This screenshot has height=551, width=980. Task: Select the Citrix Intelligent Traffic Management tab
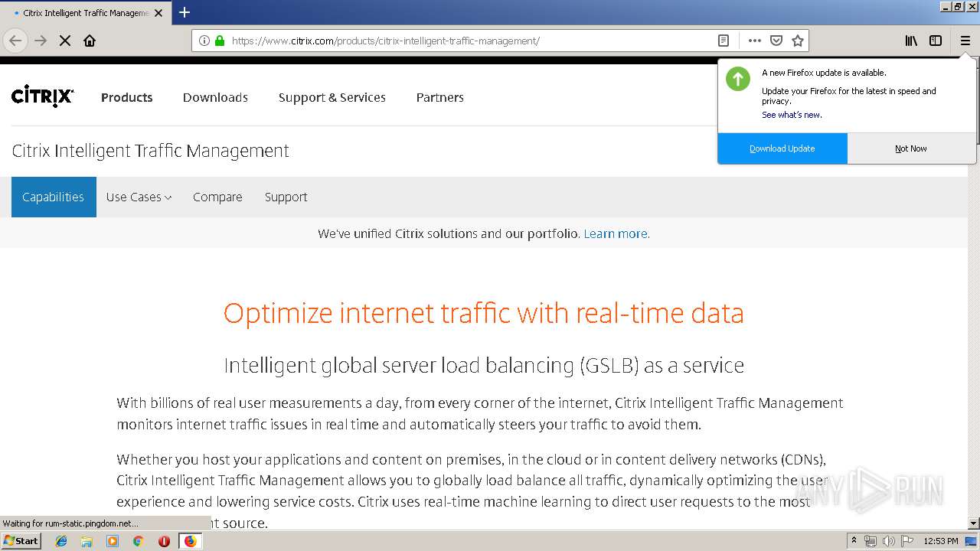point(86,13)
